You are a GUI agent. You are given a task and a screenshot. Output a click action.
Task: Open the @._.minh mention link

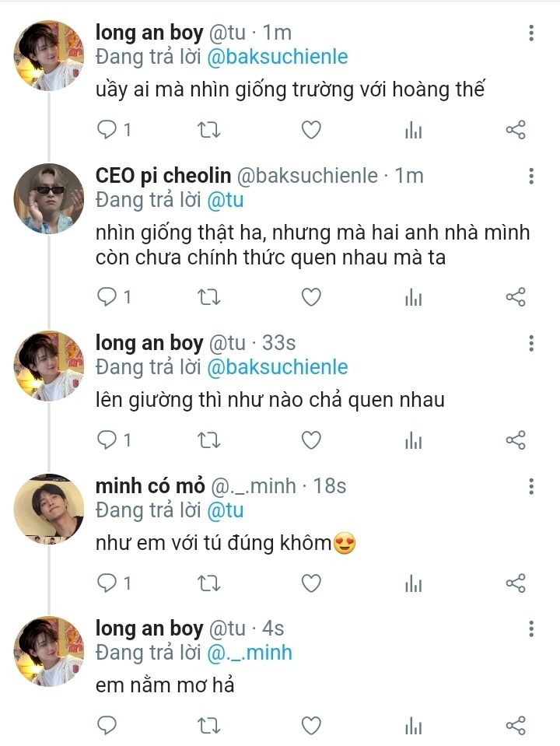249,653
